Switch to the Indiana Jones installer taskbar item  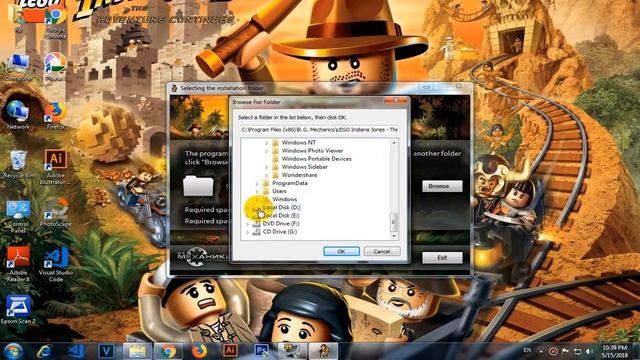coord(323,351)
